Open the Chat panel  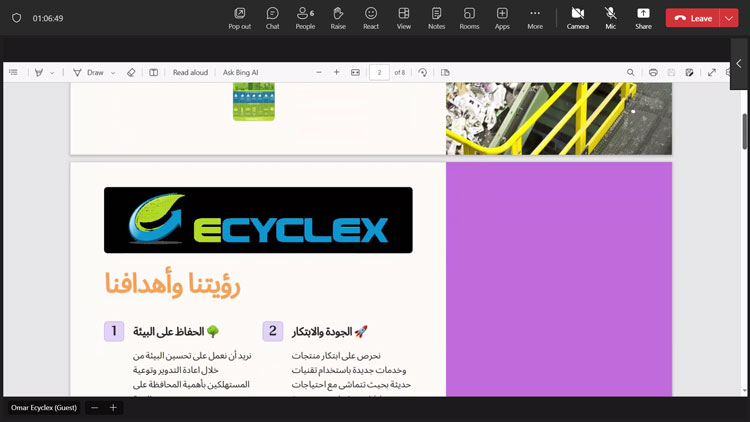pyautogui.click(x=272, y=18)
